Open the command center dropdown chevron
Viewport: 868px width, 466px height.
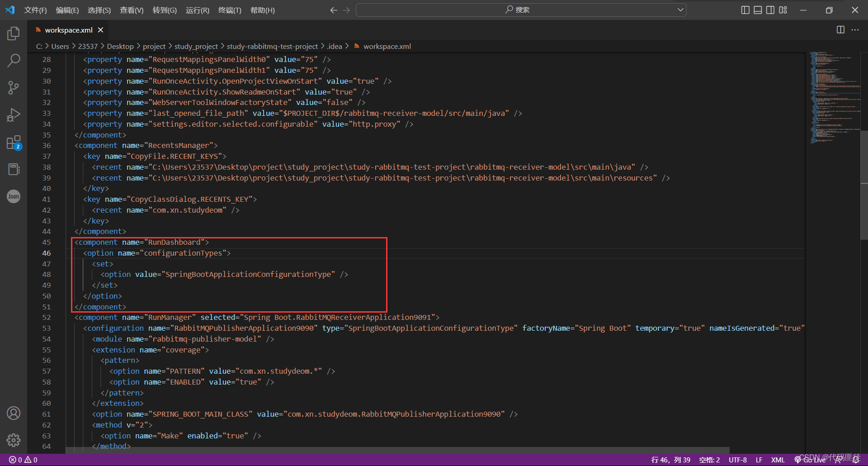tap(680, 10)
